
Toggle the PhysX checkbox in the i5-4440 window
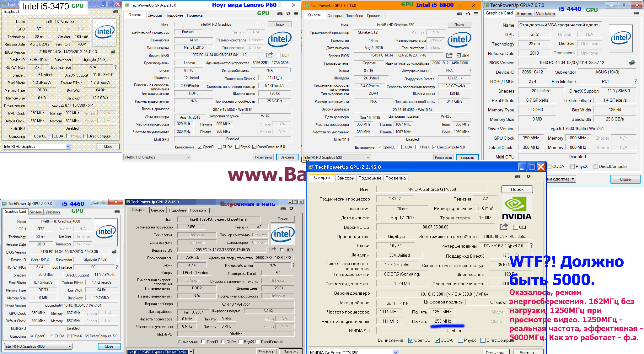572,166
